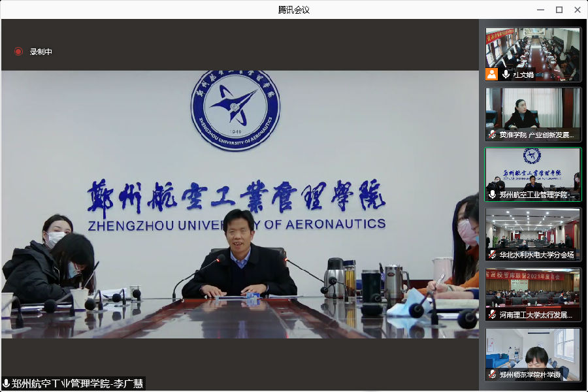Click muted mic icon on 河南理工大学 thumbnail
This screenshot has width=588, height=392.
(x=493, y=315)
